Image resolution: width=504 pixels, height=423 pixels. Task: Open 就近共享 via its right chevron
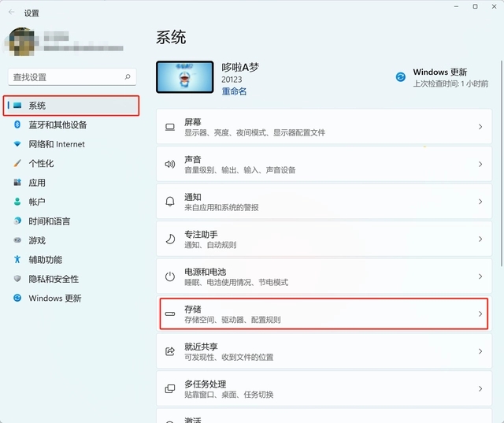click(480, 351)
